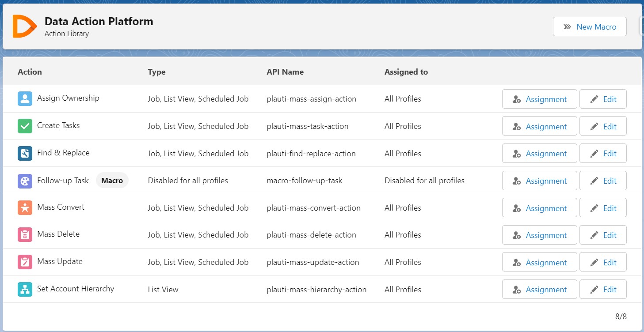The image size is (644, 332).
Task: Click the Find & Replace icon
Action: 25,153
